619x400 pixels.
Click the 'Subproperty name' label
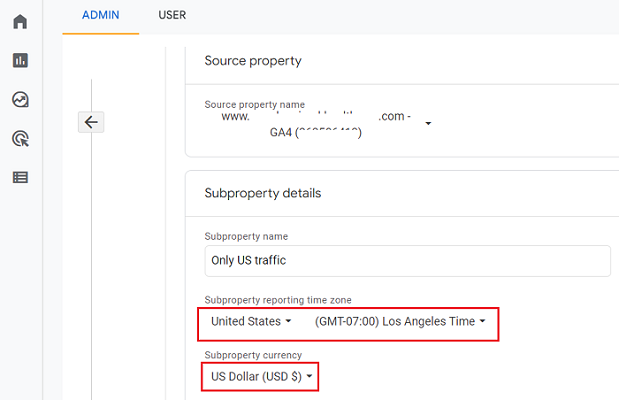pyautogui.click(x=246, y=236)
